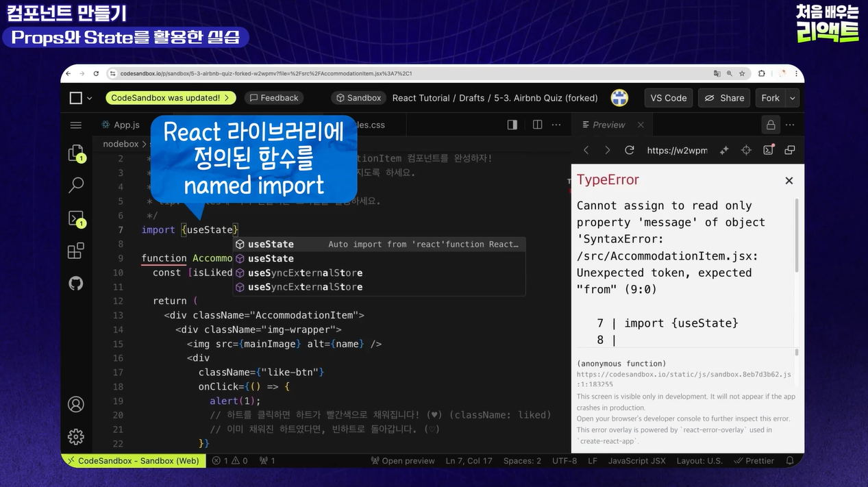Click the inspect target icon in preview toolbar
Viewport: 868px width, 487px height.
click(746, 150)
